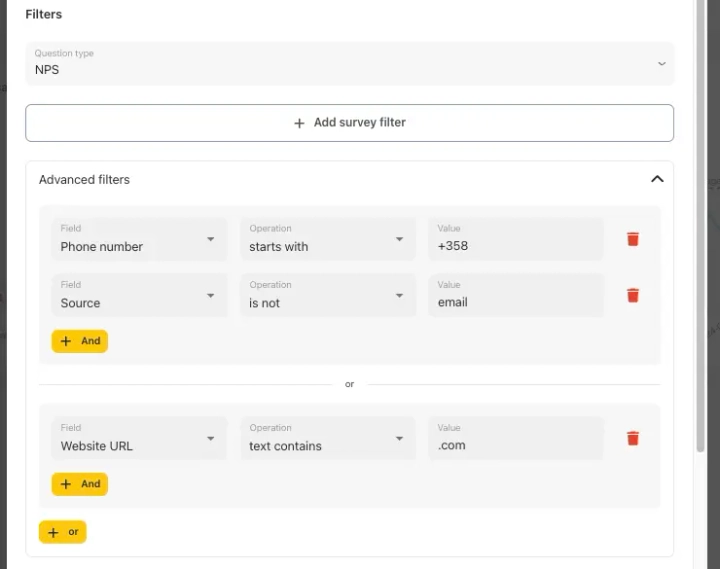720x569 pixels.
Task: Change the 'is not' operation dropdown
Action: coord(327,295)
